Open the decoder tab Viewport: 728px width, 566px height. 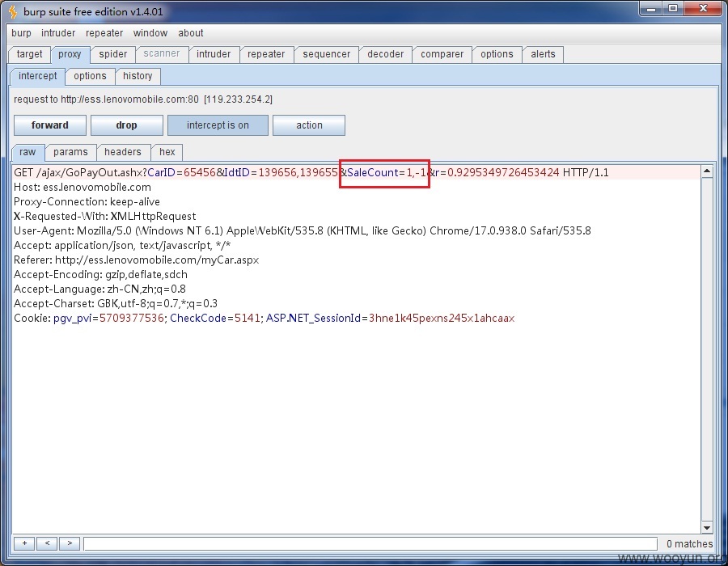385,54
